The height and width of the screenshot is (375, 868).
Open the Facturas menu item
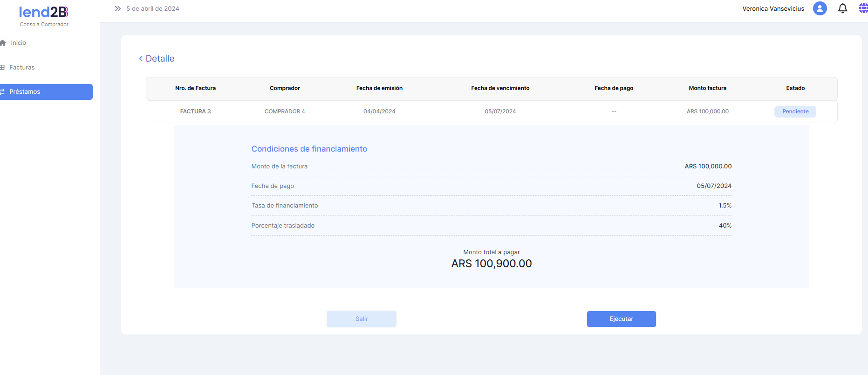(x=22, y=68)
